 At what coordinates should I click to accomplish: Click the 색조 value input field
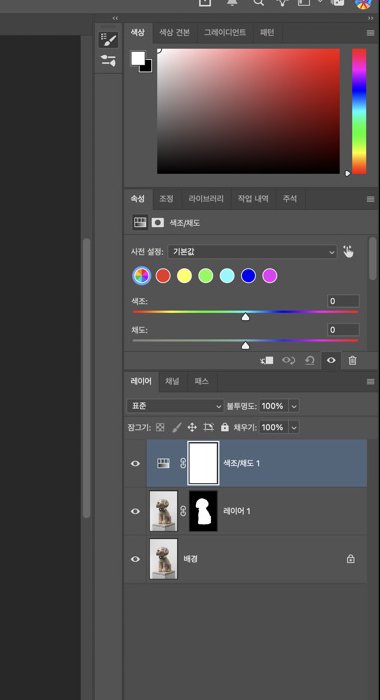coord(343,301)
